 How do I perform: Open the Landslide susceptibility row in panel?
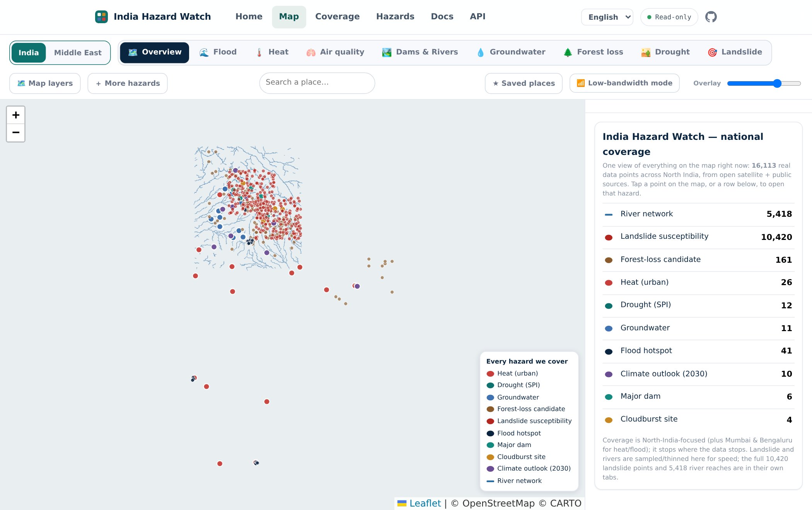click(698, 237)
